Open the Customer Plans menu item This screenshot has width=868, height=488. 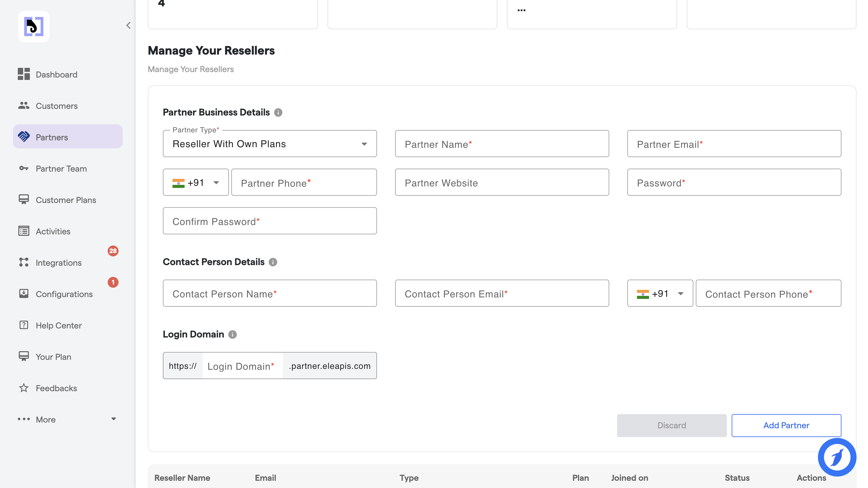coord(66,200)
